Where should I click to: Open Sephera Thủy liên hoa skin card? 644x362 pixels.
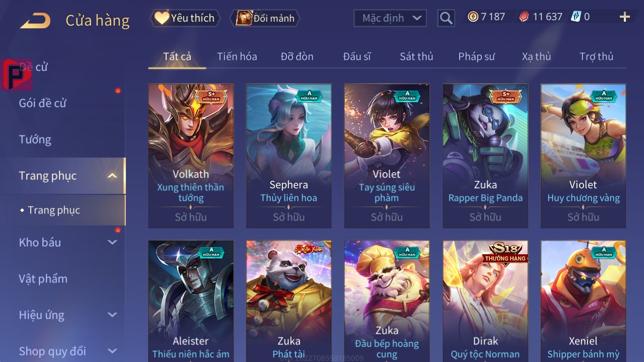click(289, 156)
